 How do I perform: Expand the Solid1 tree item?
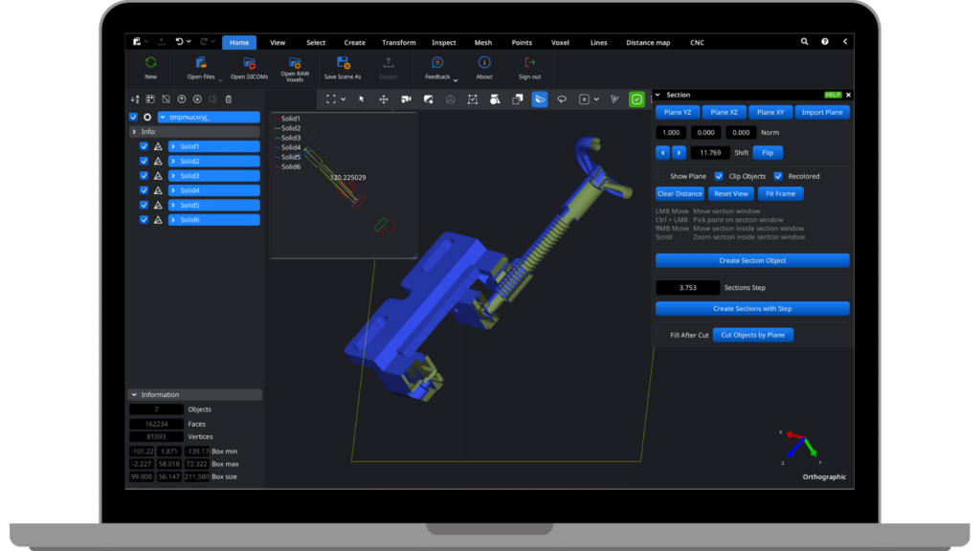coord(174,146)
